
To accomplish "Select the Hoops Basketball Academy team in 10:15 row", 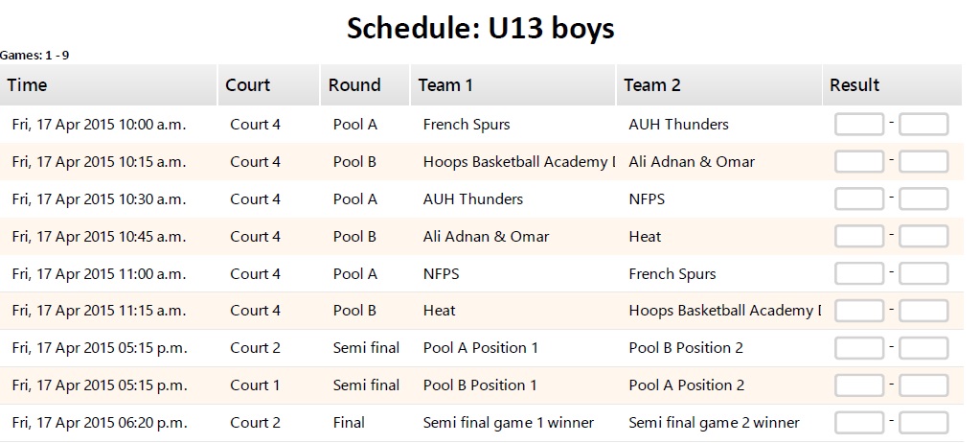I will click(517, 162).
